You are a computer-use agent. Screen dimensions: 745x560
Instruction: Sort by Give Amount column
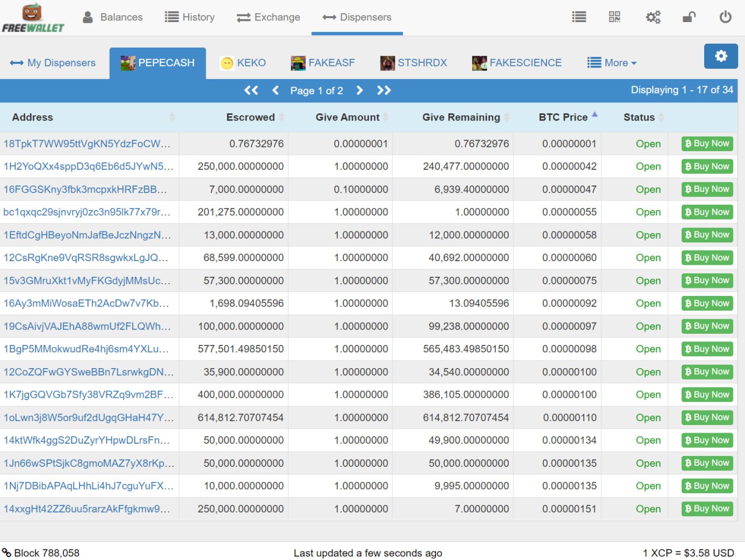pos(340,117)
